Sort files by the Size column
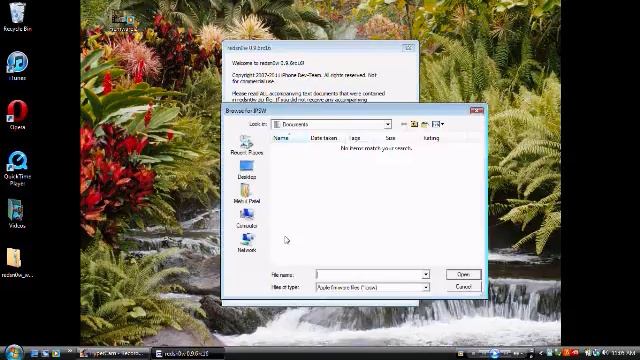The image size is (640, 360). (x=402, y=138)
